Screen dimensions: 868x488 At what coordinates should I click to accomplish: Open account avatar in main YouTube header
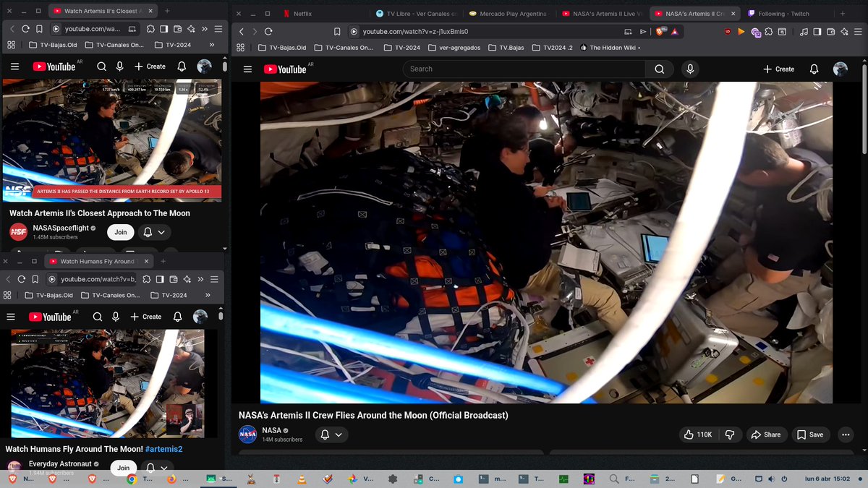[840, 69]
